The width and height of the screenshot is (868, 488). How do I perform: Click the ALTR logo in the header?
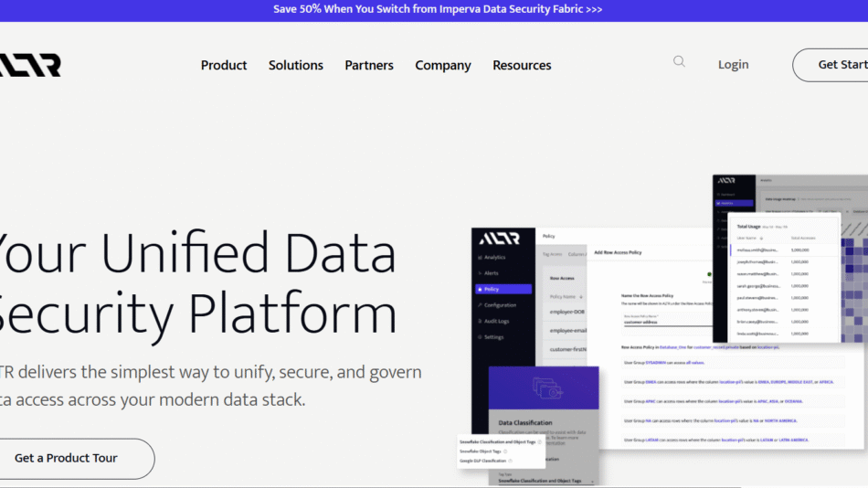(30, 65)
